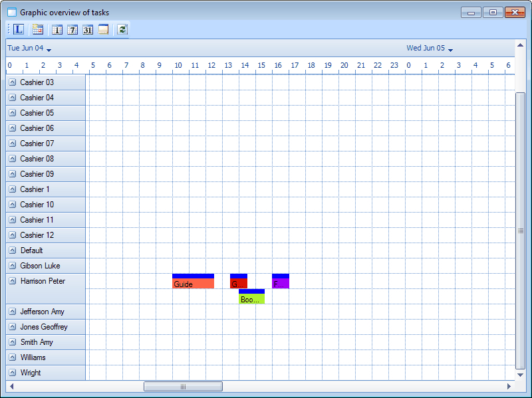
Task: Switch to week view with the 7 icon
Action: pyautogui.click(x=73, y=29)
